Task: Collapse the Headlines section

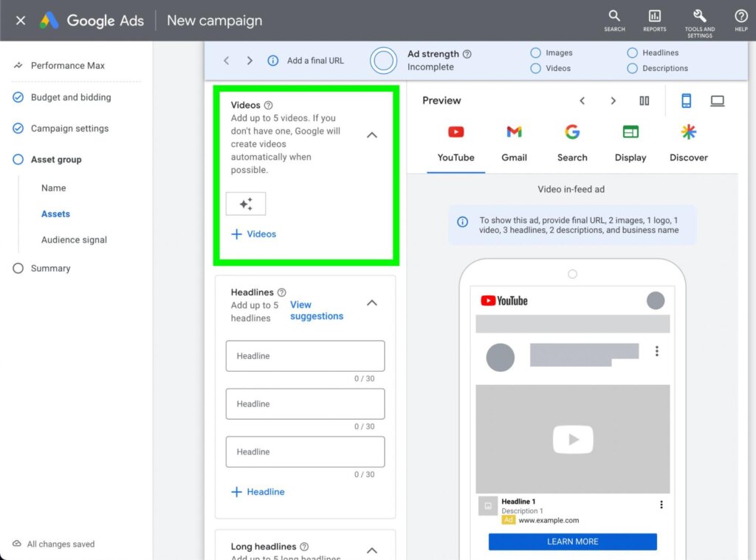Action: point(372,303)
